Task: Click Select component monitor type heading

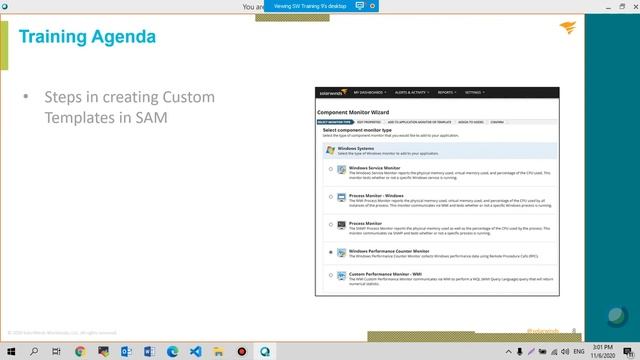Action: tap(357, 130)
